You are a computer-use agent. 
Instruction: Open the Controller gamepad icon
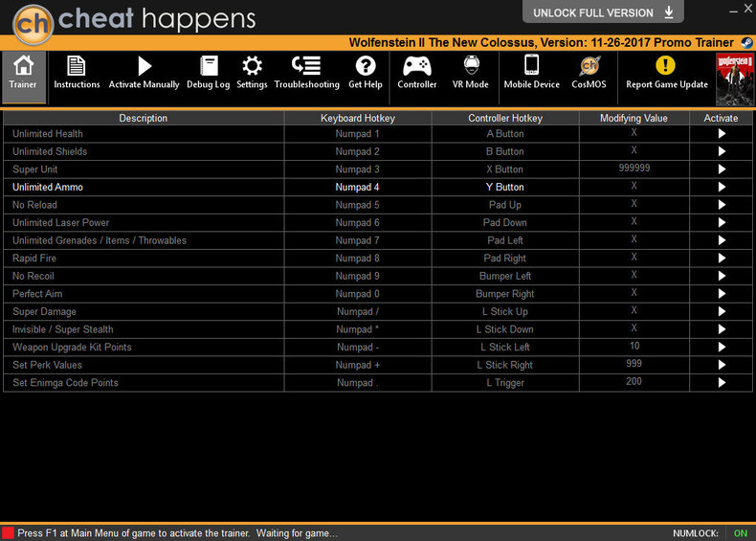click(x=417, y=66)
